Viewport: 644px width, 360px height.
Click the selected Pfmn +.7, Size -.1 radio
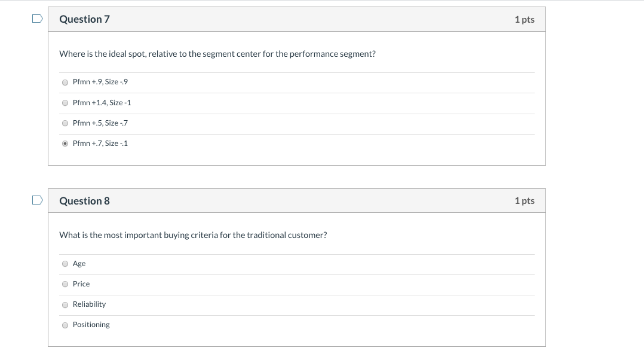[x=65, y=144]
